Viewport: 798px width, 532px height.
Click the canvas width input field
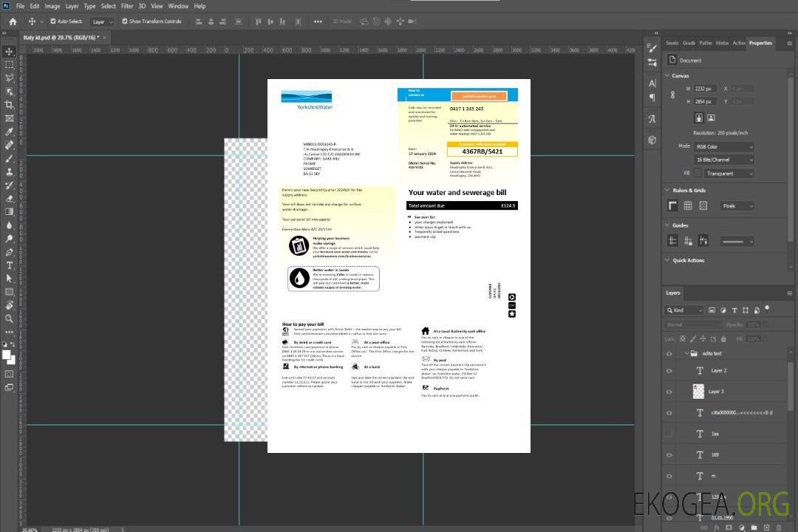704,89
